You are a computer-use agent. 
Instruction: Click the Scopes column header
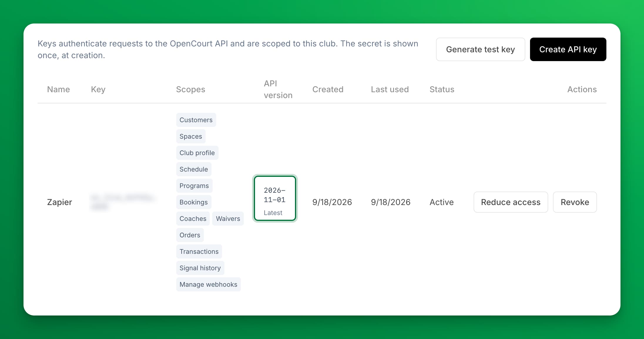191,89
